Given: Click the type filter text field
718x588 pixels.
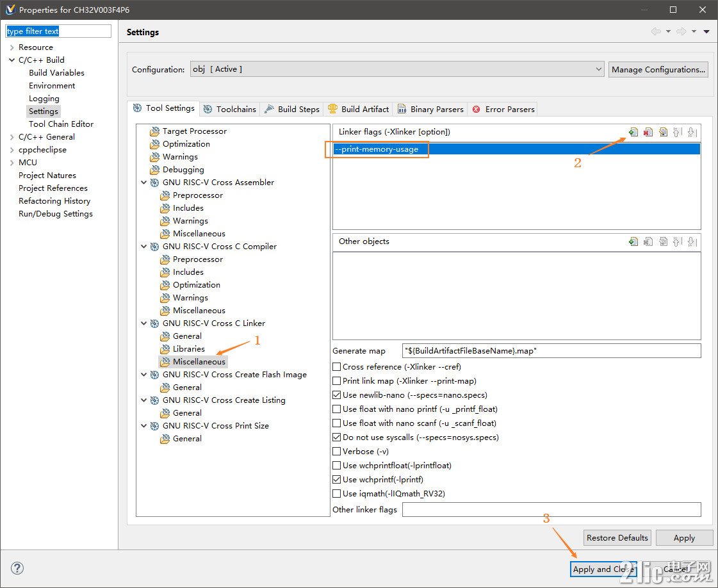Looking at the screenshot, I should [x=58, y=31].
